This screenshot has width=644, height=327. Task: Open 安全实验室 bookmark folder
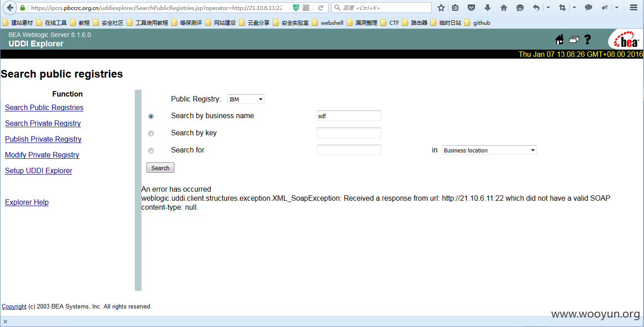pos(291,23)
